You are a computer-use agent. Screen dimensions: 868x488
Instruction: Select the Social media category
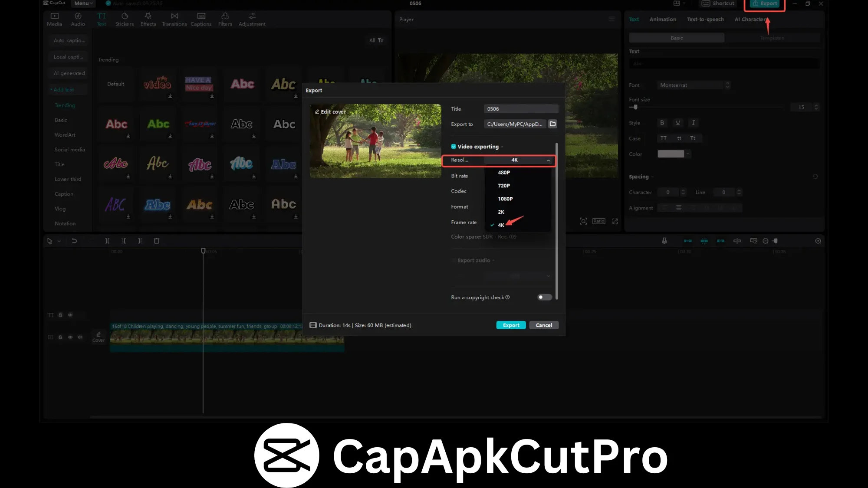69,150
